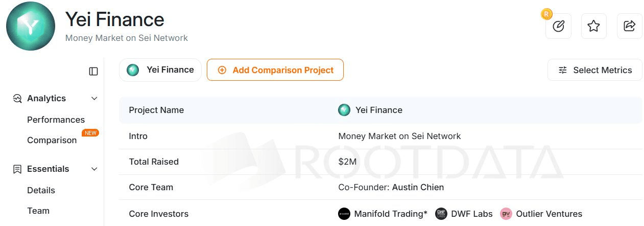The image size is (644, 226).
Task: Click the Manifold Trading investor link
Action: pyautogui.click(x=390, y=214)
